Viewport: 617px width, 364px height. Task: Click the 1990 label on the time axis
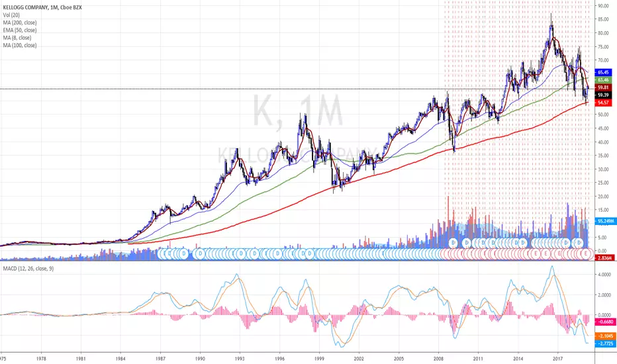[x=200, y=359]
